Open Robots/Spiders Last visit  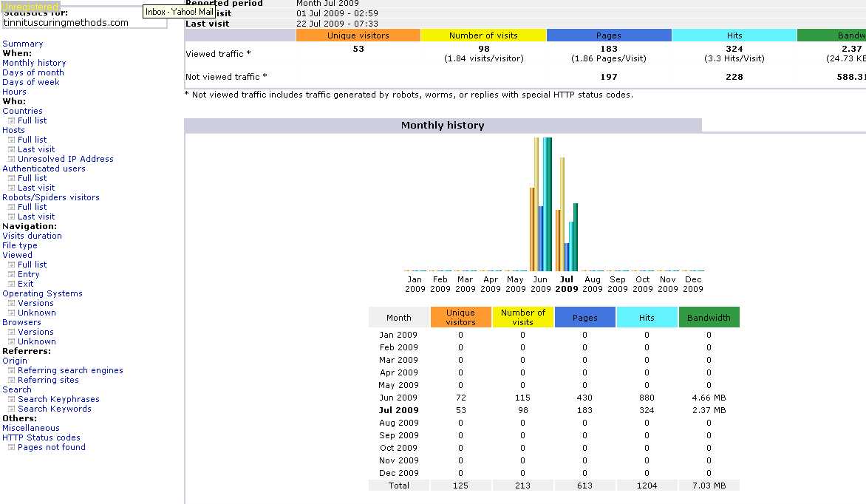(36, 217)
